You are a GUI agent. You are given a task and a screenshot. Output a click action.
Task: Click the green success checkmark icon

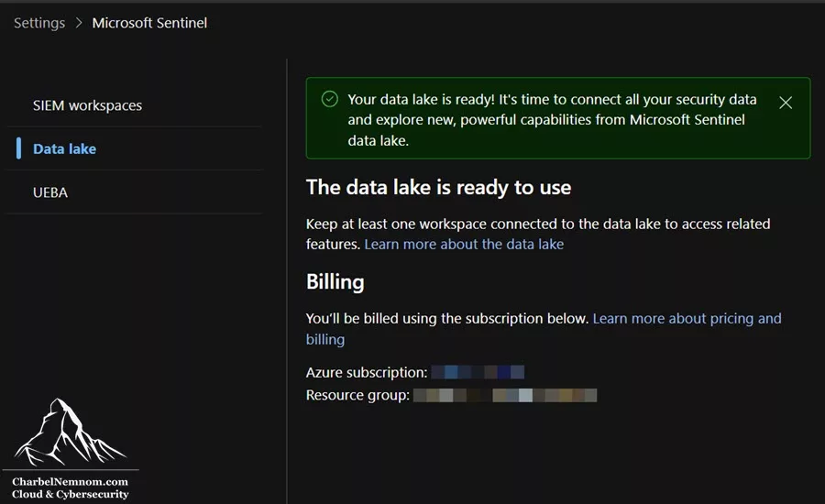click(330, 99)
